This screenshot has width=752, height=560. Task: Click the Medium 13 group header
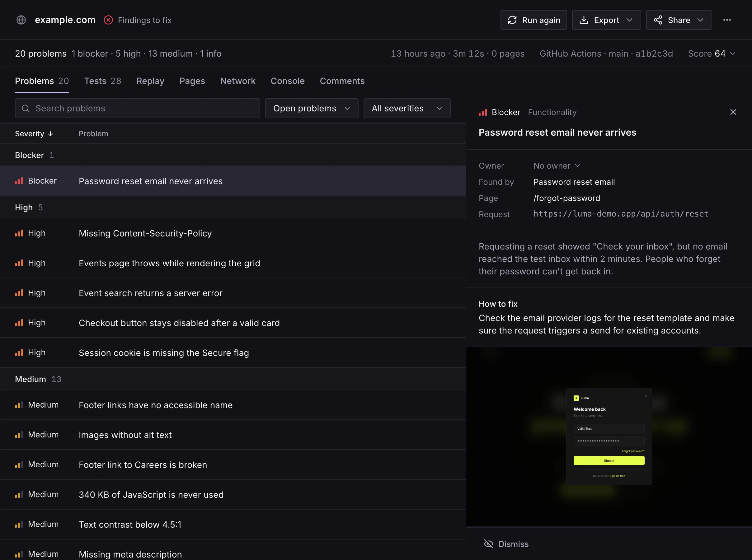233,379
